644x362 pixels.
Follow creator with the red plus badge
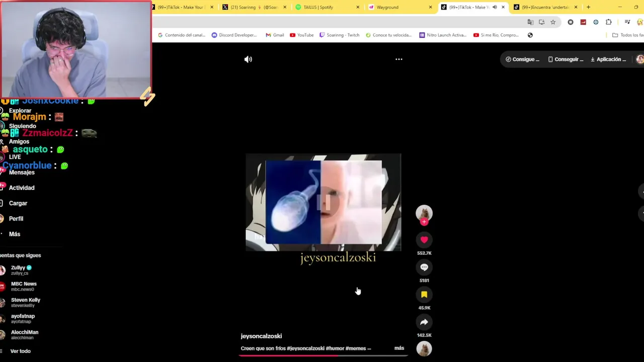[424, 222]
